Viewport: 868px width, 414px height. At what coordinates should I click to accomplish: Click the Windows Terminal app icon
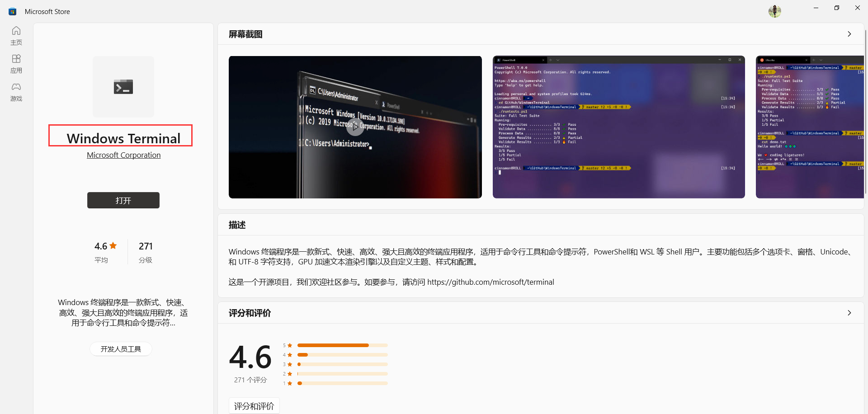[x=123, y=86]
